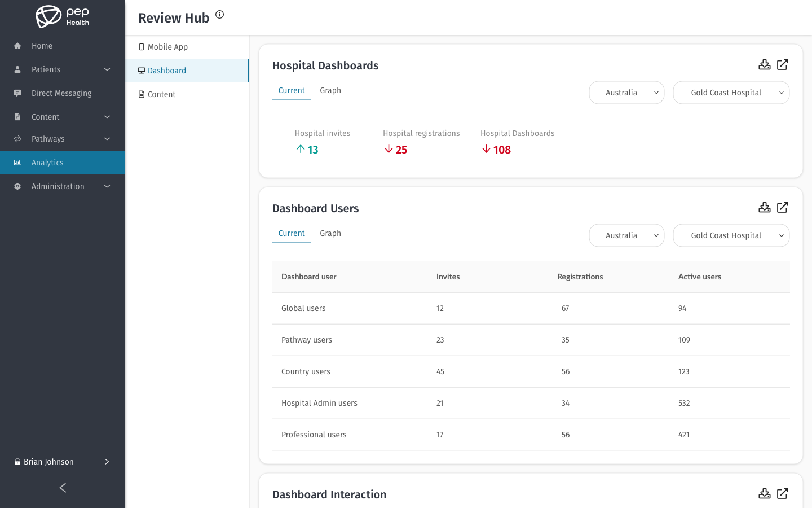
Task: Open Dashboard Users in external view
Action: (783, 207)
